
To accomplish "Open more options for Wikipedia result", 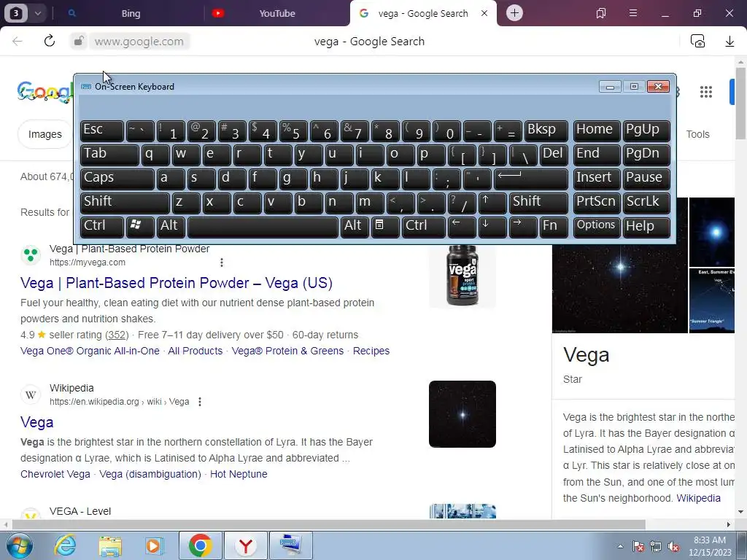I will (x=200, y=402).
